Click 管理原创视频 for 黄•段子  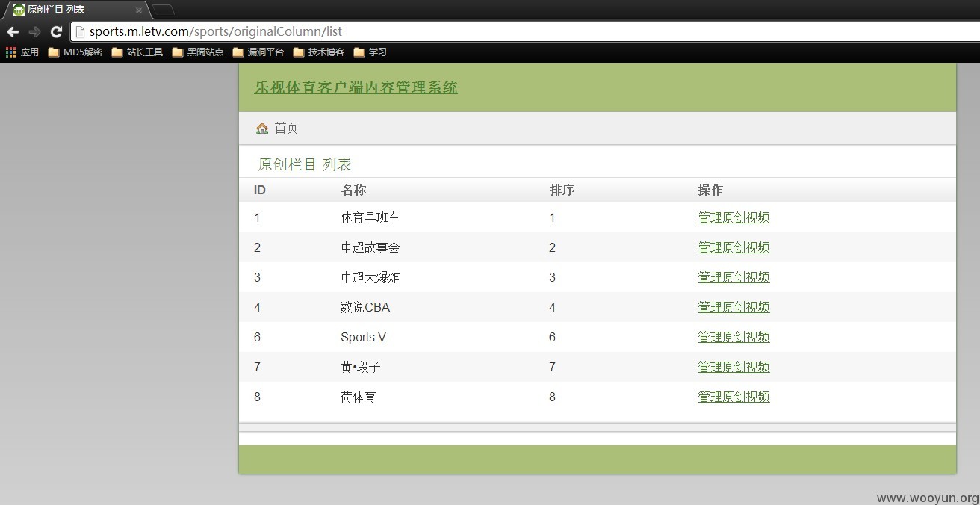[734, 367]
